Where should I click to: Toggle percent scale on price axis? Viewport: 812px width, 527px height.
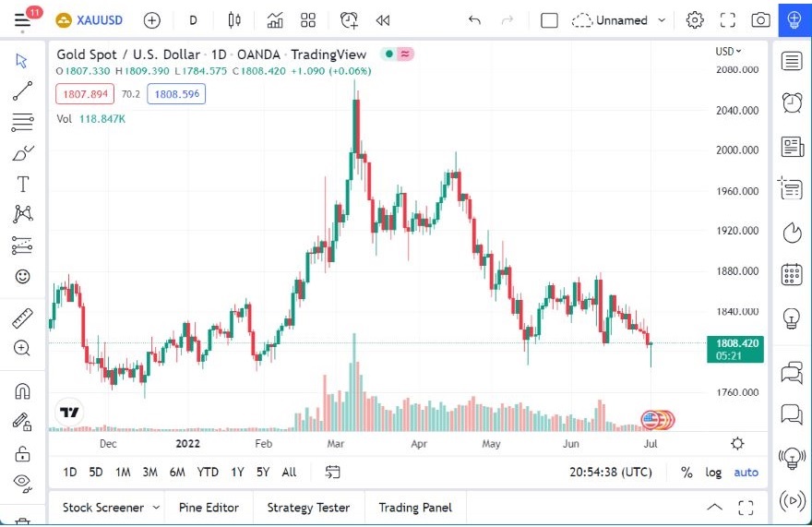point(687,473)
